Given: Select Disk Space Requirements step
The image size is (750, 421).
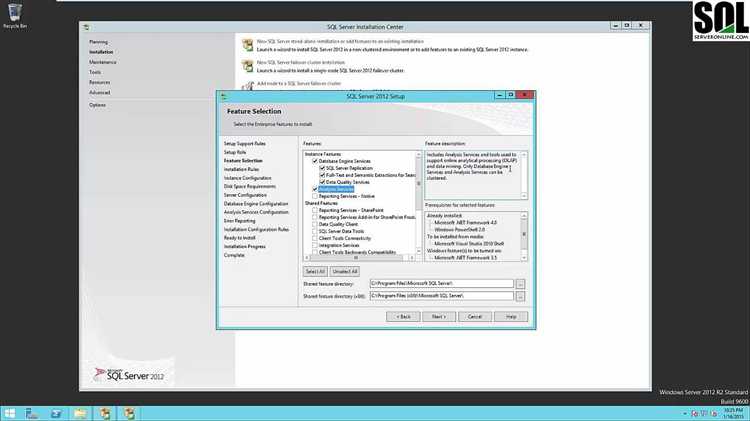Looking at the screenshot, I should click(x=250, y=187).
